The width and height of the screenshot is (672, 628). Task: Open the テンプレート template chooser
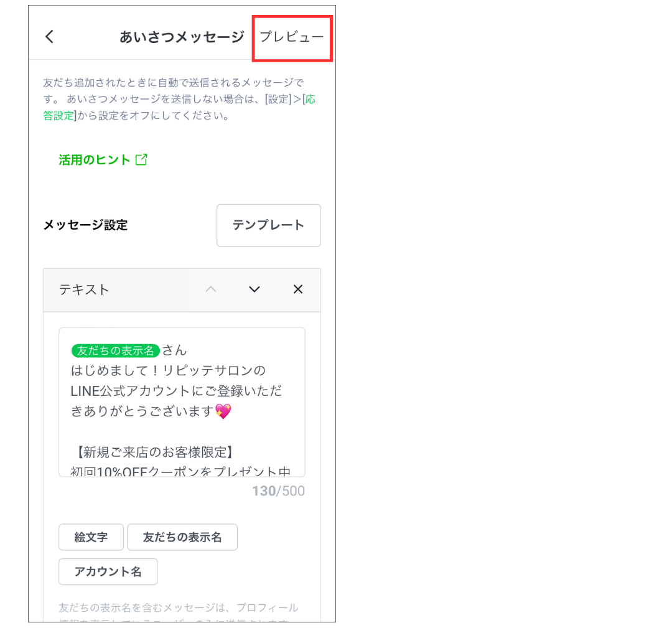click(268, 225)
